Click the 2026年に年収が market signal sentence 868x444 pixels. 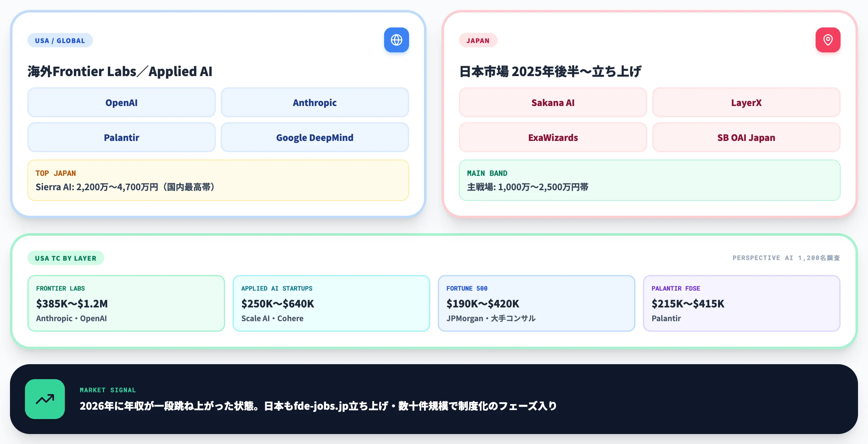click(318, 406)
